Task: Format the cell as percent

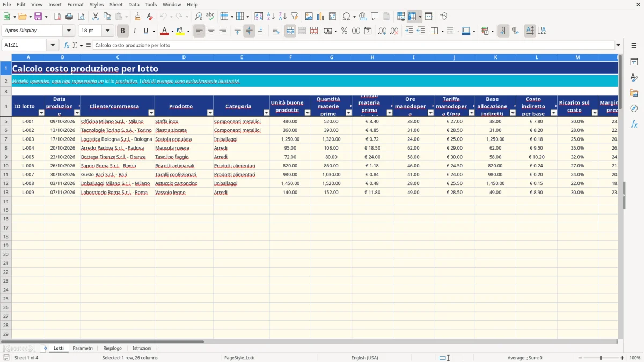Action: pyautogui.click(x=344, y=31)
